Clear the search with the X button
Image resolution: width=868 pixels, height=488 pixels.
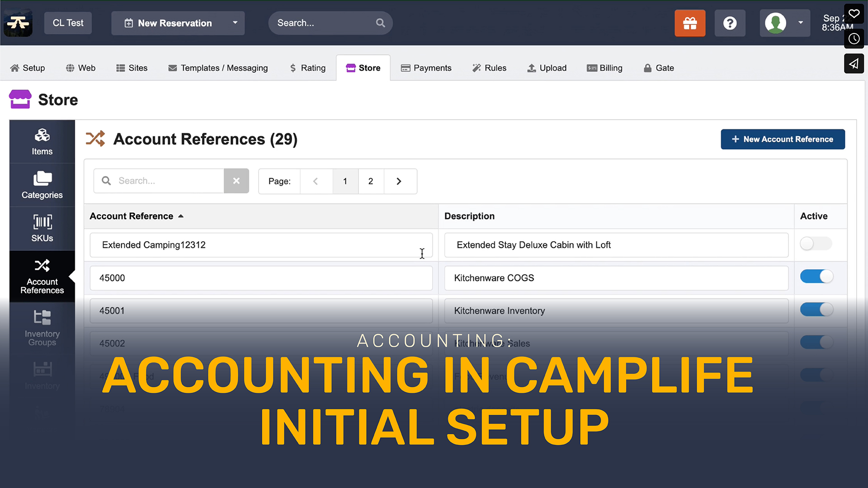pos(236,181)
